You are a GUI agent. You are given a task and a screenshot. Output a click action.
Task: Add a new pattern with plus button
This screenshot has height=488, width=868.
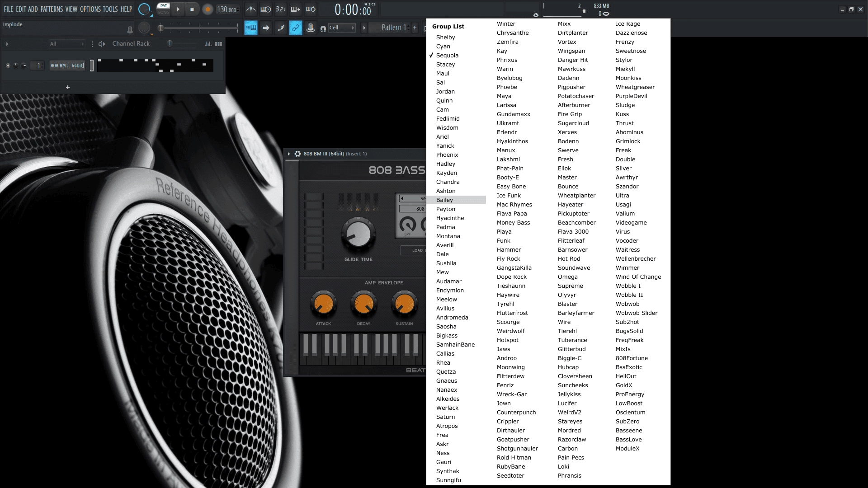[x=415, y=28]
